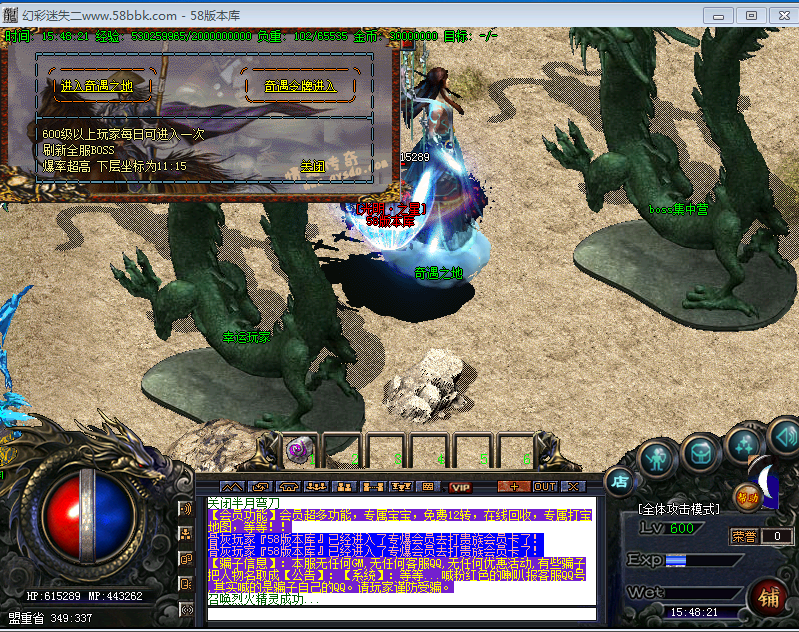
Task: Open the skills sparkle stars icon
Action: point(743,445)
